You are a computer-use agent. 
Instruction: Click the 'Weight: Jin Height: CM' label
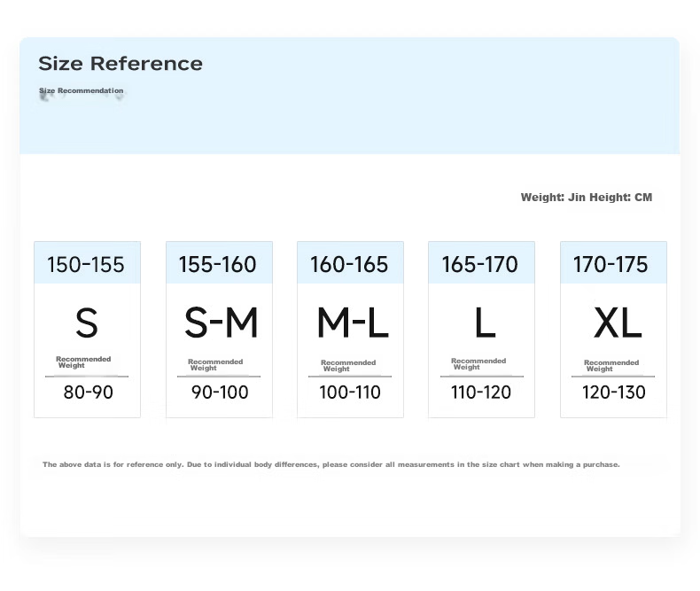tap(587, 198)
